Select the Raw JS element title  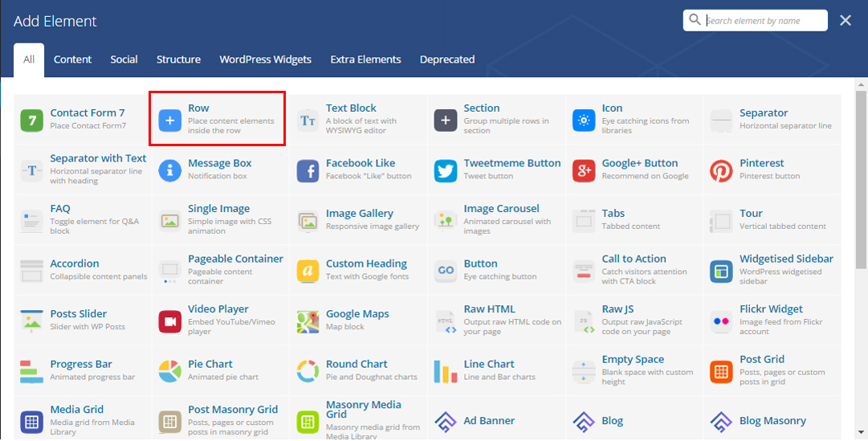[x=617, y=309]
